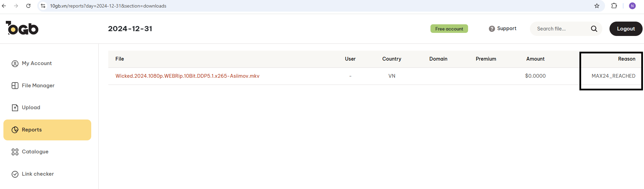Click the Logout button
Screen dimensions: 644x189
click(626, 29)
